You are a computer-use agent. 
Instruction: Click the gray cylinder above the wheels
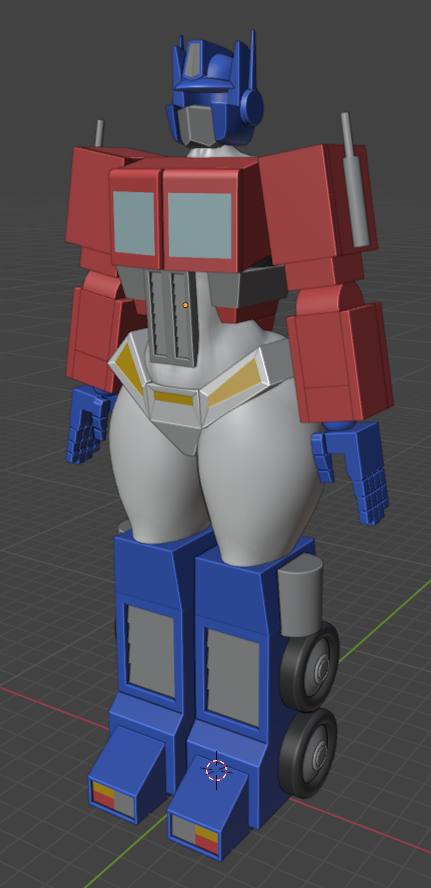[300, 595]
